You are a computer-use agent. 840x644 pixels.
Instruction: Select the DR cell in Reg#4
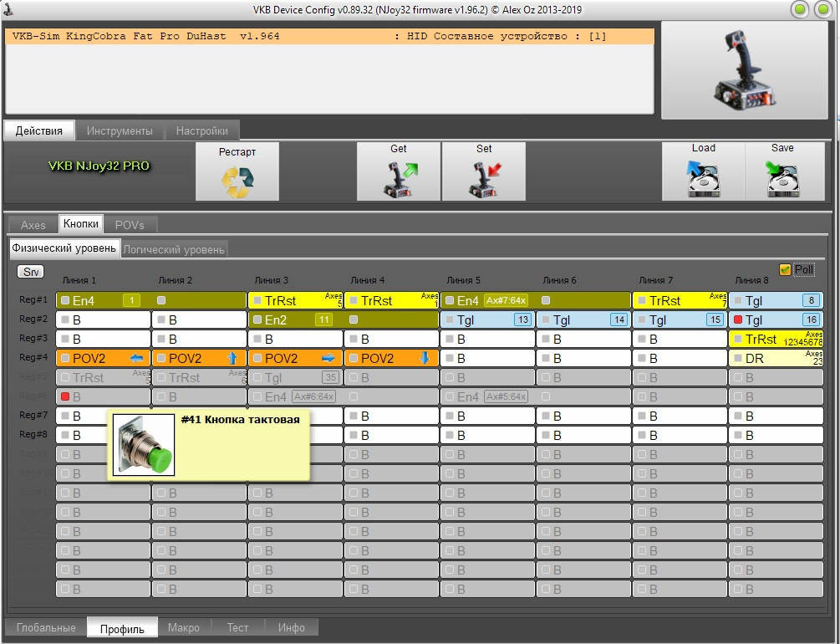click(x=776, y=358)
